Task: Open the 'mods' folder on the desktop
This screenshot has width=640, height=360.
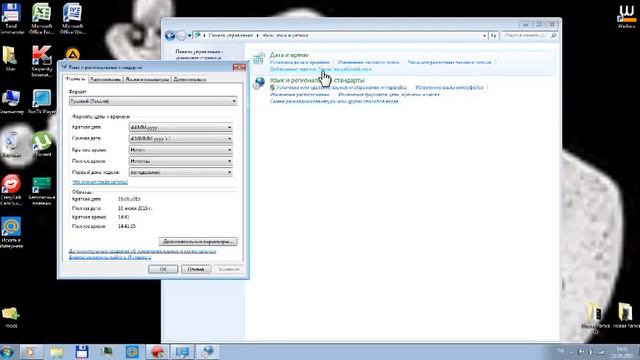Action: [x=11, y=318]
